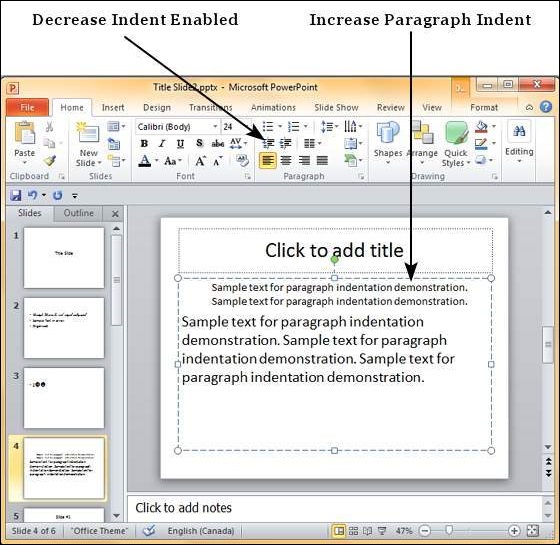Click the Shapes gallery icon
The height and width of the screenshot is (545, 560).
coord(388,133)
